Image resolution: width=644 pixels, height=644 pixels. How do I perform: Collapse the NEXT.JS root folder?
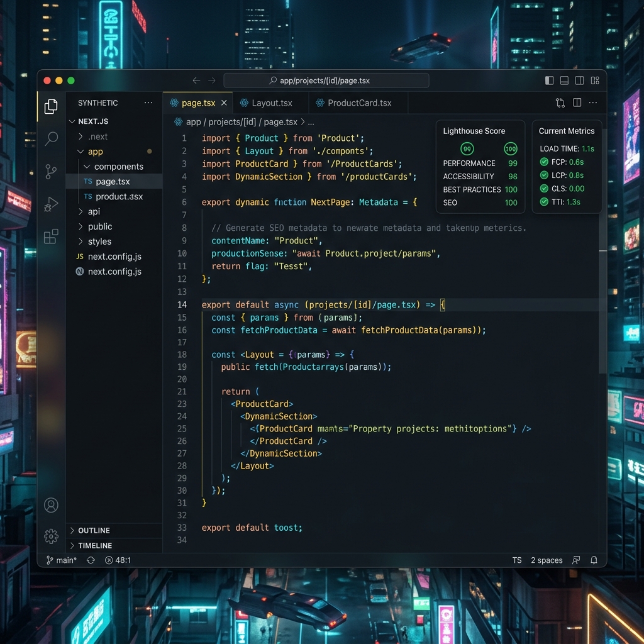[x=72, y=121]
